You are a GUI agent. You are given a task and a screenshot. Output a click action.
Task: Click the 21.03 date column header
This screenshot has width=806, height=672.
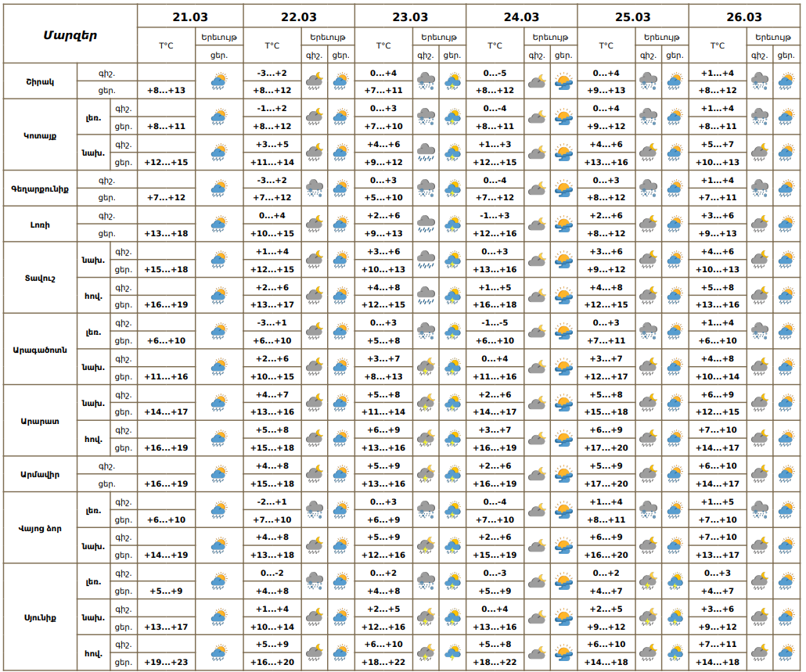(x=190, y=16)
